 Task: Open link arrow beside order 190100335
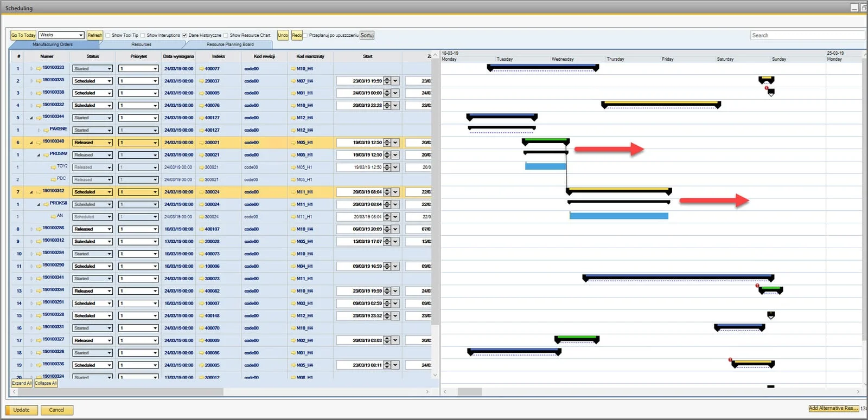tap(39, 81)
